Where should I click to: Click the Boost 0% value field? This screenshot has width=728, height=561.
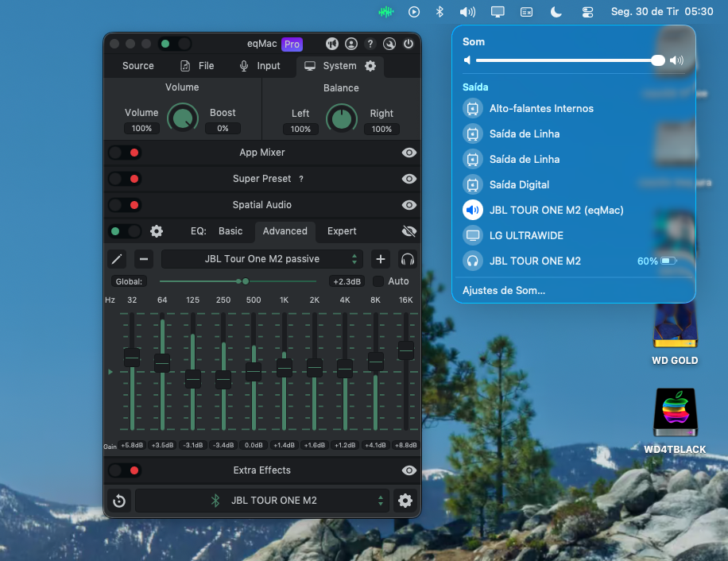point(223,129)
